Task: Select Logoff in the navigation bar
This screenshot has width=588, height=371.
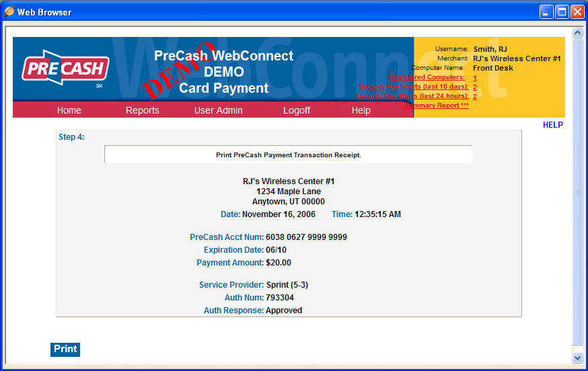Action: (x=297, y=110)
